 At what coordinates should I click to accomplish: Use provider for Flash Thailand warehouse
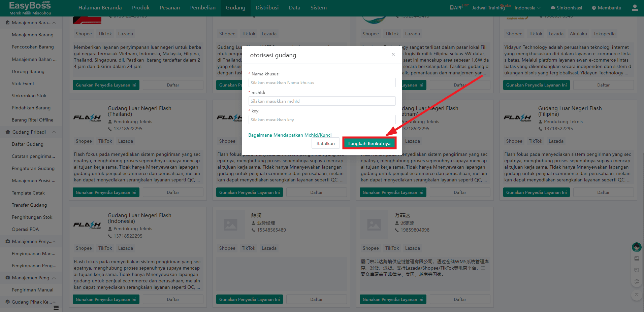[106, 192]
